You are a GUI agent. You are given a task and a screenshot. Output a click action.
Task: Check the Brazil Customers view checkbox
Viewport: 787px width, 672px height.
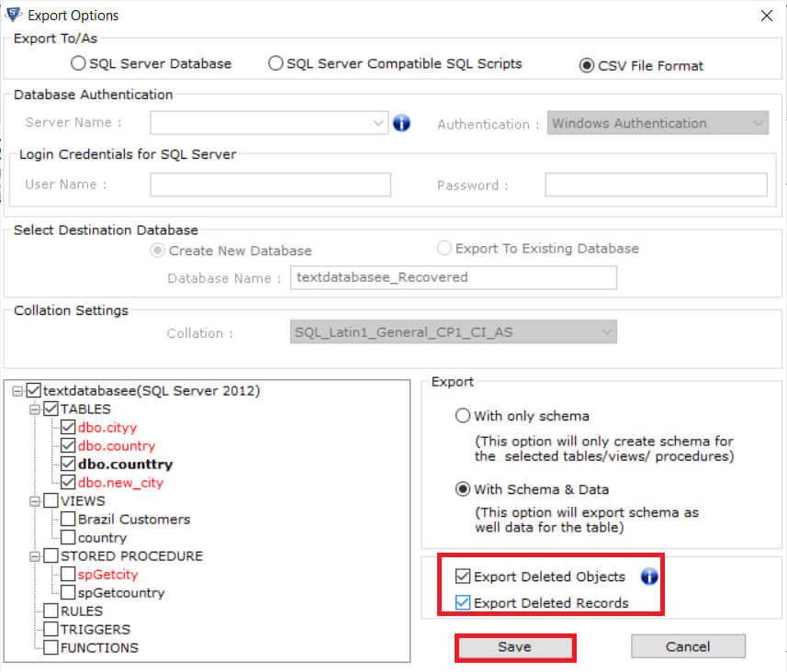tap(68, 519)
